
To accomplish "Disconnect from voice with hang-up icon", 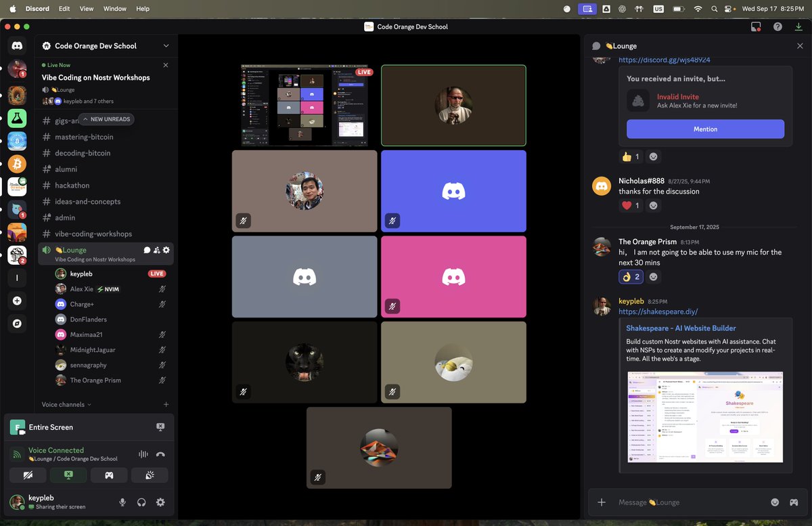I will (x=160, y=454).
